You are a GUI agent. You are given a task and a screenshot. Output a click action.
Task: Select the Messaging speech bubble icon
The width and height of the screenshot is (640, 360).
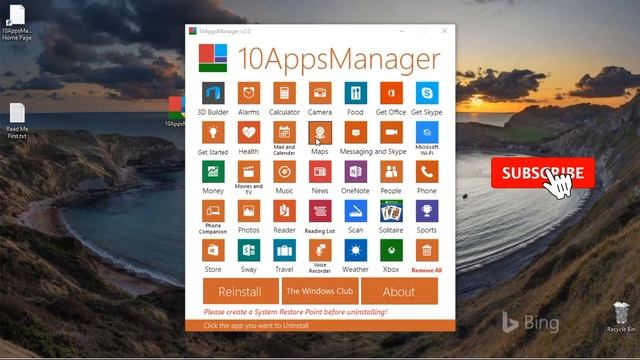tap(356, 132)
